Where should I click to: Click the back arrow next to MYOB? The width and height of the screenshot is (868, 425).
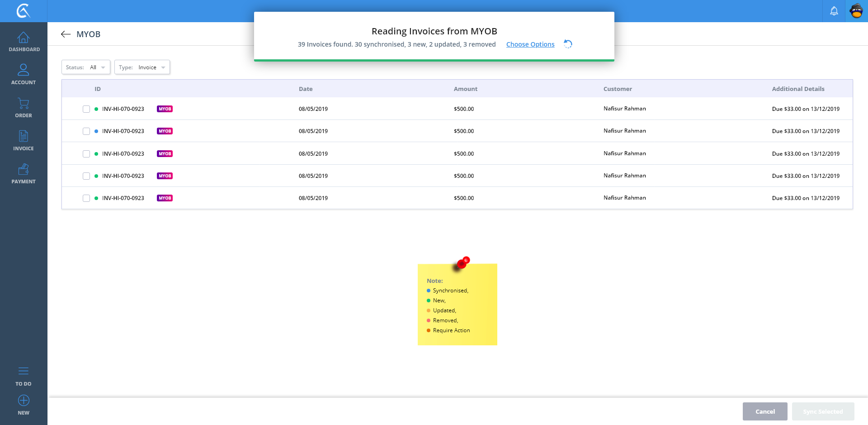(66, 34)
